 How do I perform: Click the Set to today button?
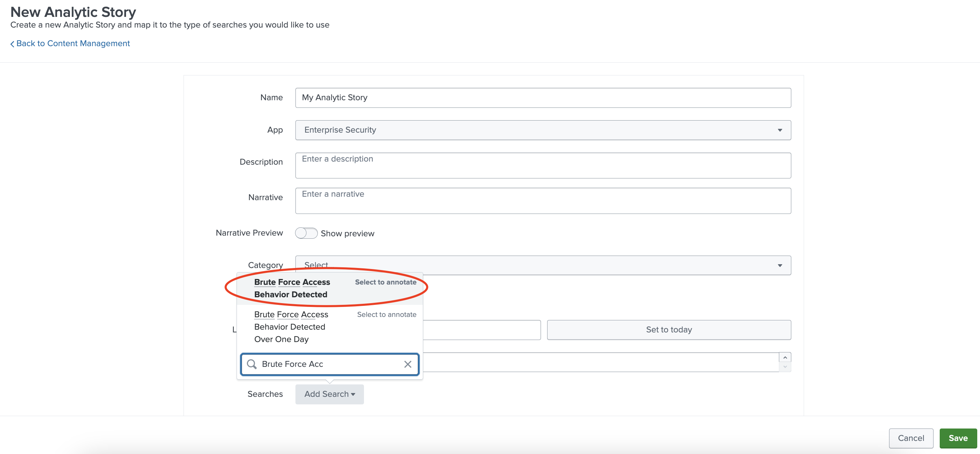click(668, 330)
